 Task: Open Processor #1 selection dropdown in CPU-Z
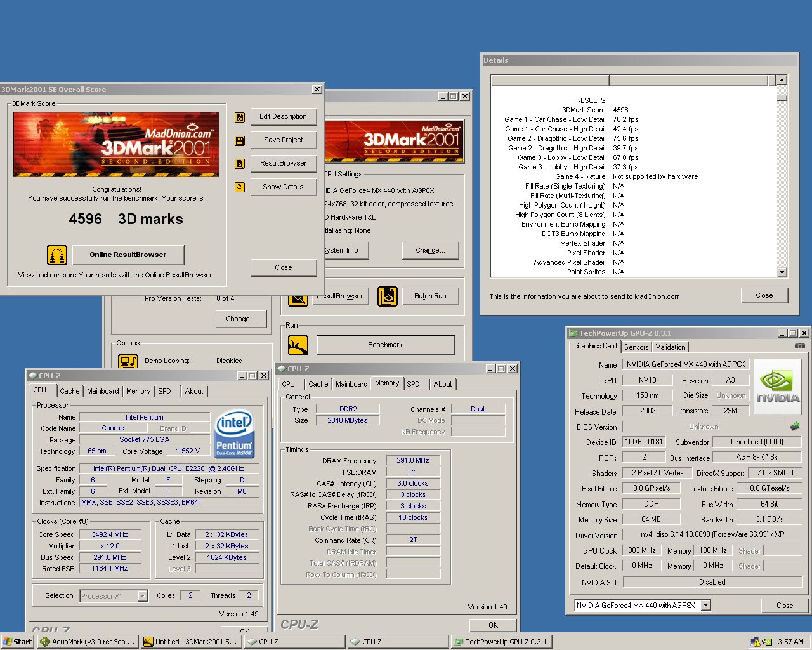(142, 596)
